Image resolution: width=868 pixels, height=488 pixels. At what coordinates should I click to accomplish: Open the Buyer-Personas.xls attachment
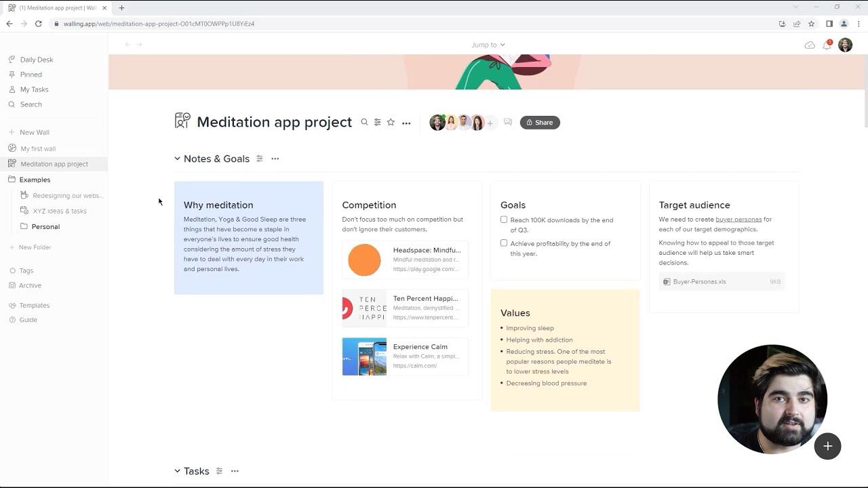coord(699,282)
